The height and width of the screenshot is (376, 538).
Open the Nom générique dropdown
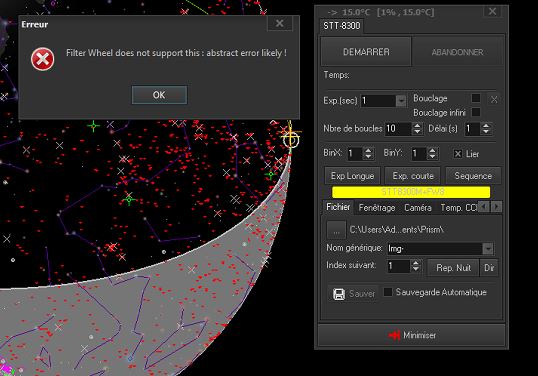tap(488, 248)
